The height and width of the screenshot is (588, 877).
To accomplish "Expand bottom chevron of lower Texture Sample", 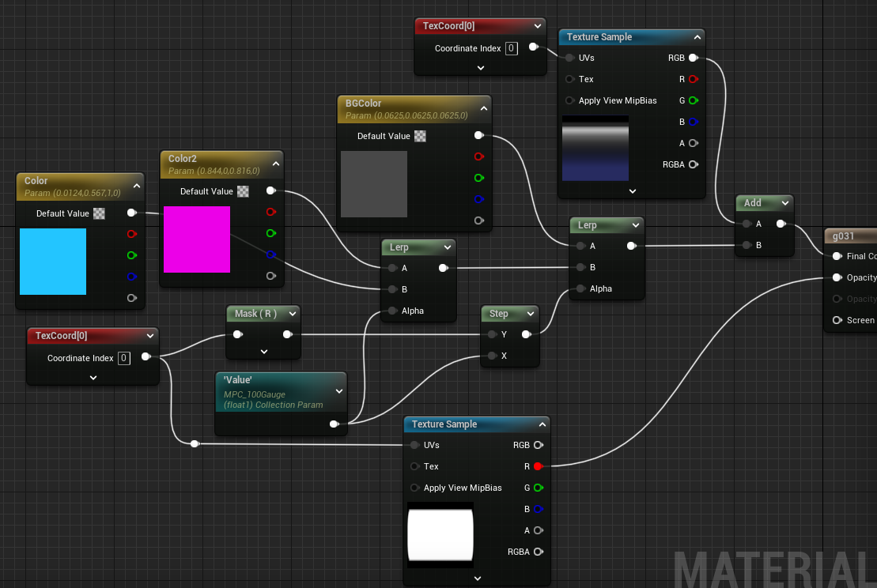I will point(477,579).
